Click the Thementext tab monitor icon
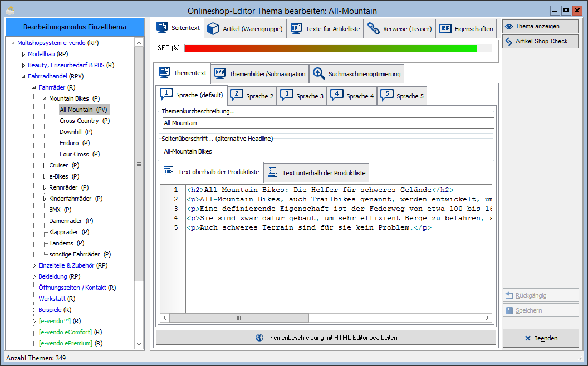This screenshot has height=366, width=588. tap(164, 72)
